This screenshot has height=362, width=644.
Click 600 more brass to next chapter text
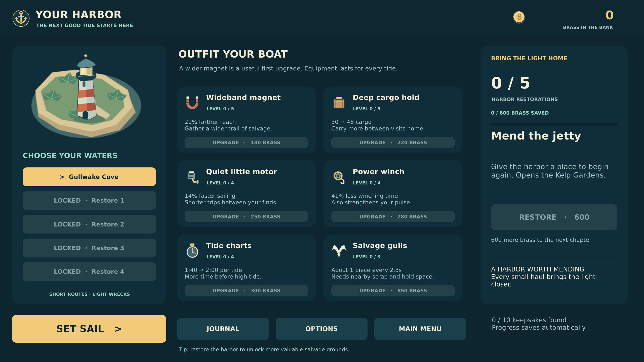tap(541, 240)
